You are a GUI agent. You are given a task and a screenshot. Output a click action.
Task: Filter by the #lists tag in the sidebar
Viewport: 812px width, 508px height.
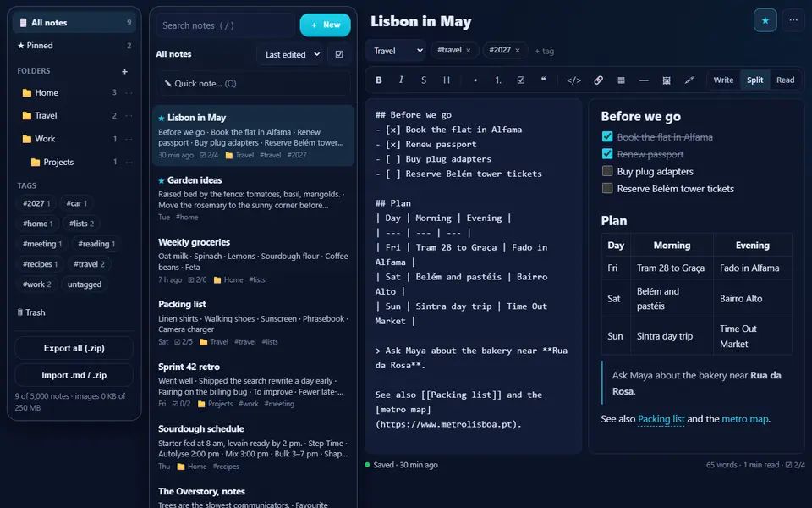pyautogui.click(x=82, y=224)
